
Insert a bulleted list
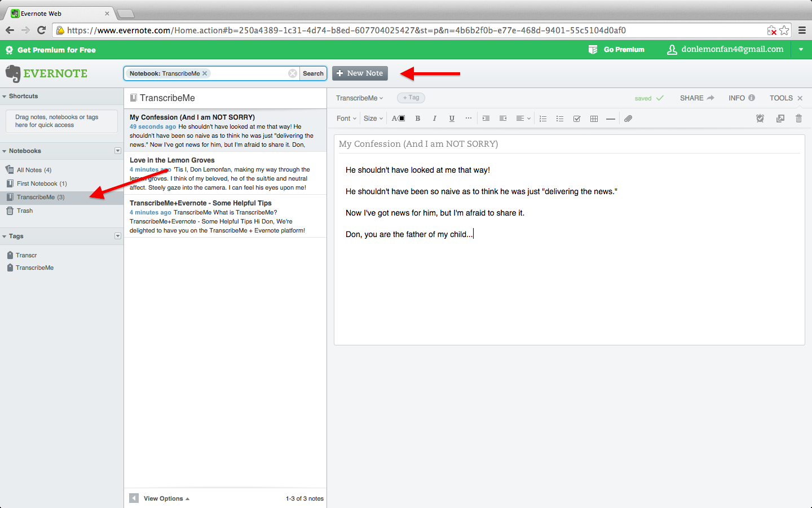coord(560,119)
